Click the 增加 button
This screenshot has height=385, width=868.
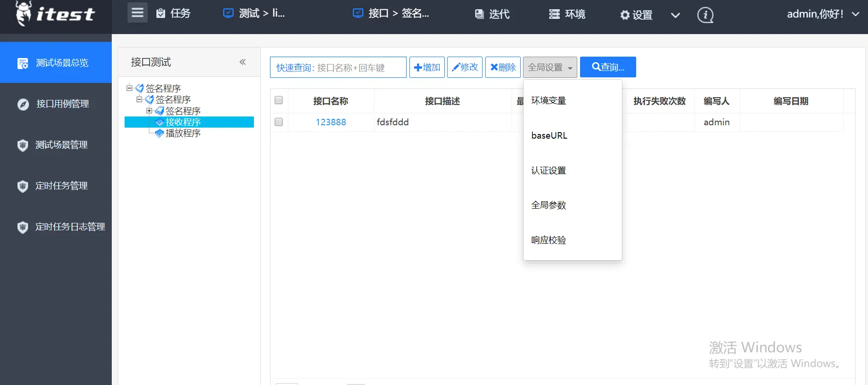(427, 67)
